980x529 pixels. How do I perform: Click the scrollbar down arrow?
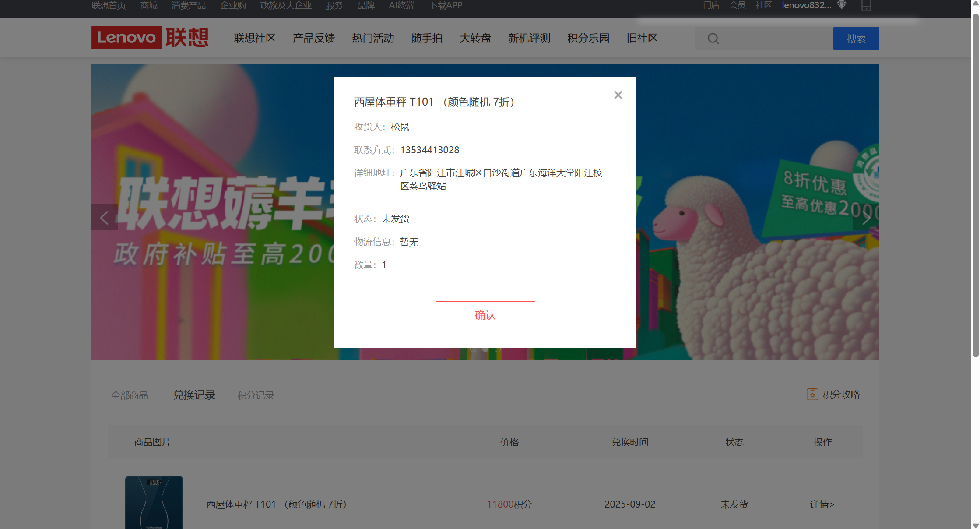click(975, 525)
